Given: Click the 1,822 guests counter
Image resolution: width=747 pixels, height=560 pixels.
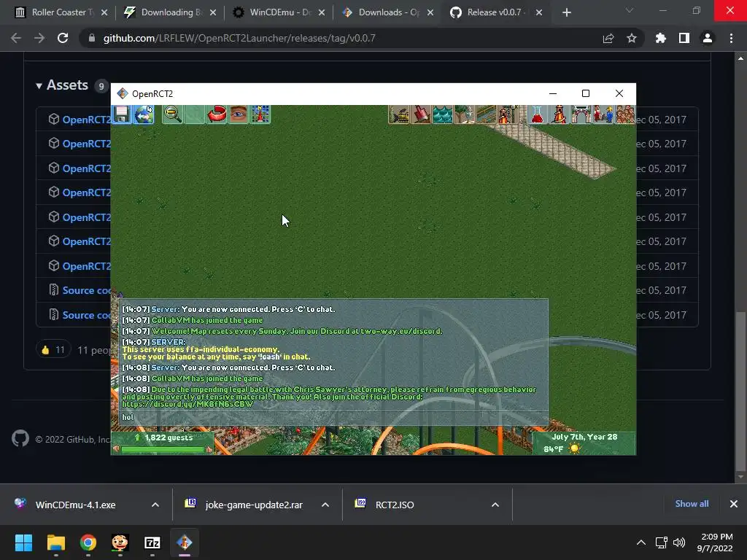Looking at the screenshot, I should (x=169, y=437).
